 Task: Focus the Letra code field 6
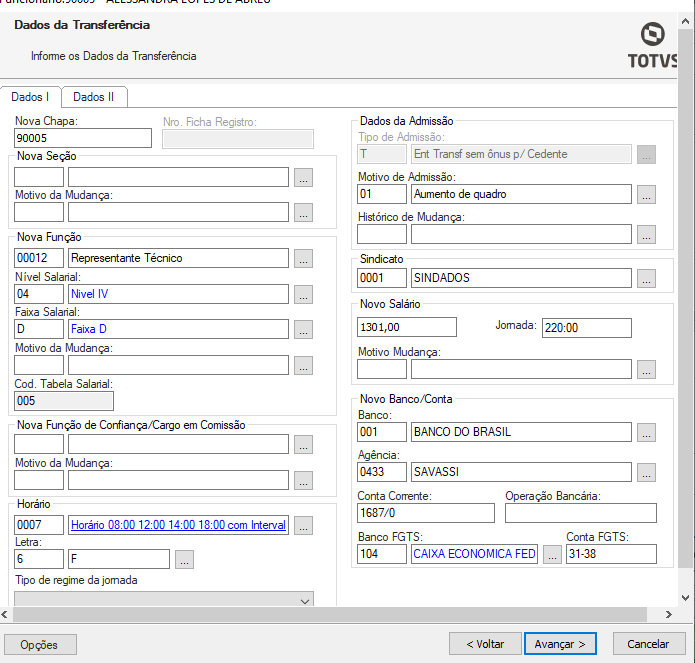(x=39, y=559)
